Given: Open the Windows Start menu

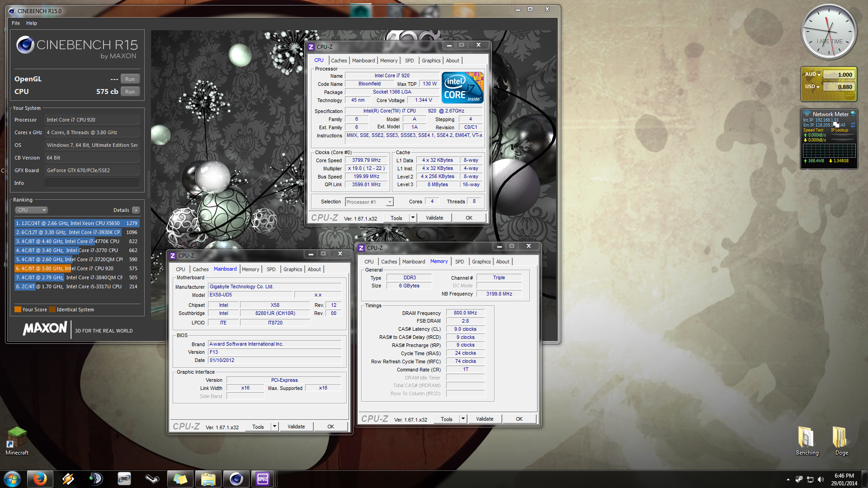Looking at the screenshot, I should [12, 479].
